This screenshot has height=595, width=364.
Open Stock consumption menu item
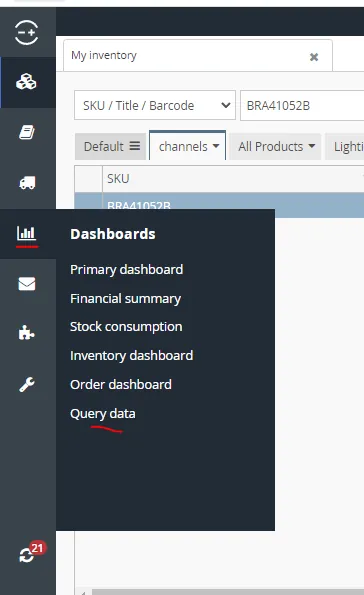126,327
